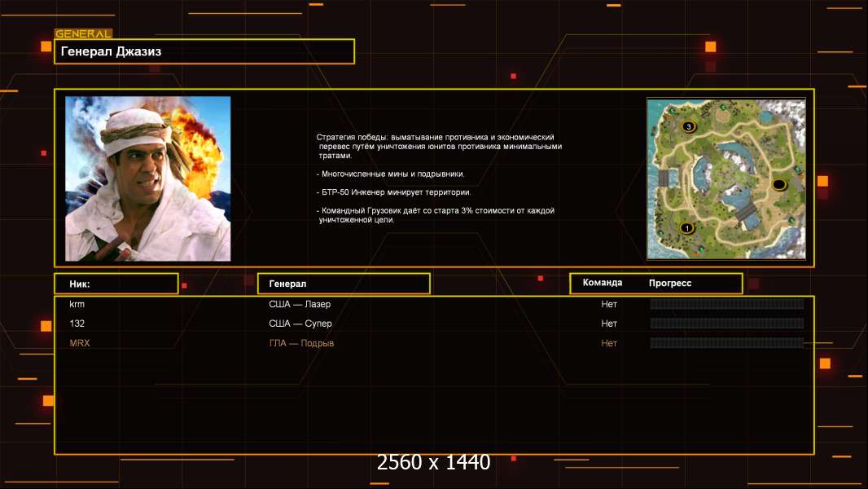The image size is (868, 489).
Task: Select start position 1 on the map
Action: pyautogui.click(x=687, y=228)
